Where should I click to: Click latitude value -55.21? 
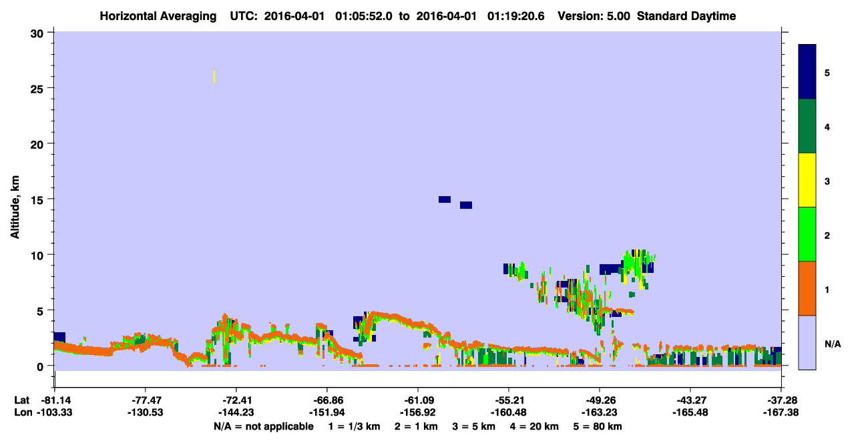pos(509,400)
